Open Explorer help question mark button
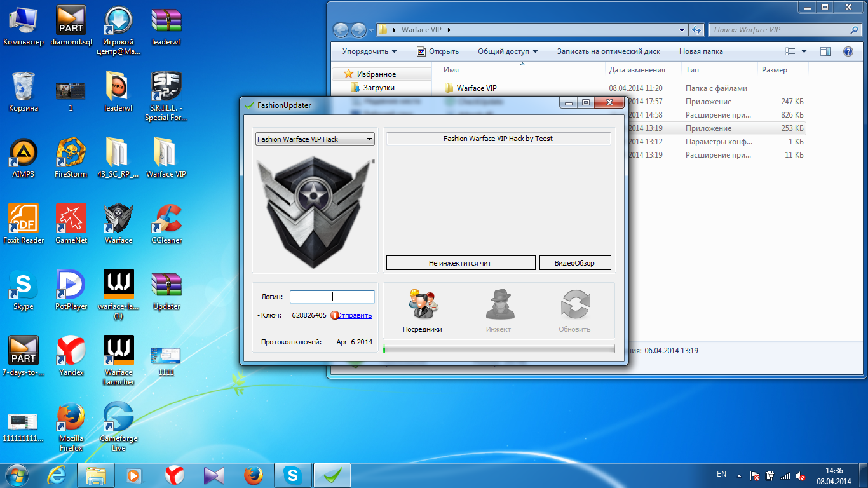The image size is (868, 488). tap(848, 51)
